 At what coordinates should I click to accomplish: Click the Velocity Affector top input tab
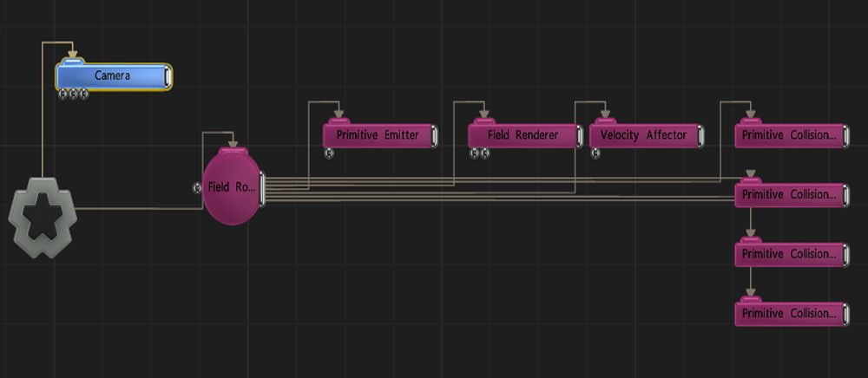tap(606, 121)
